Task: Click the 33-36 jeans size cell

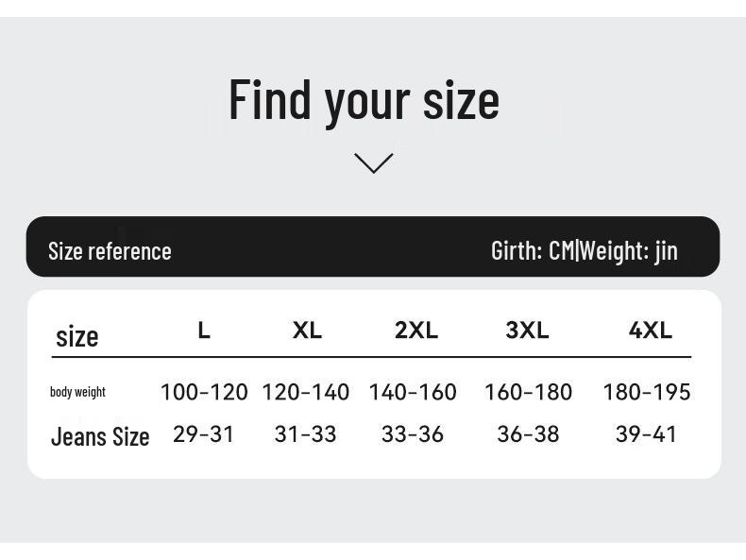Action: pyautogui.click(x=413, y=434)
